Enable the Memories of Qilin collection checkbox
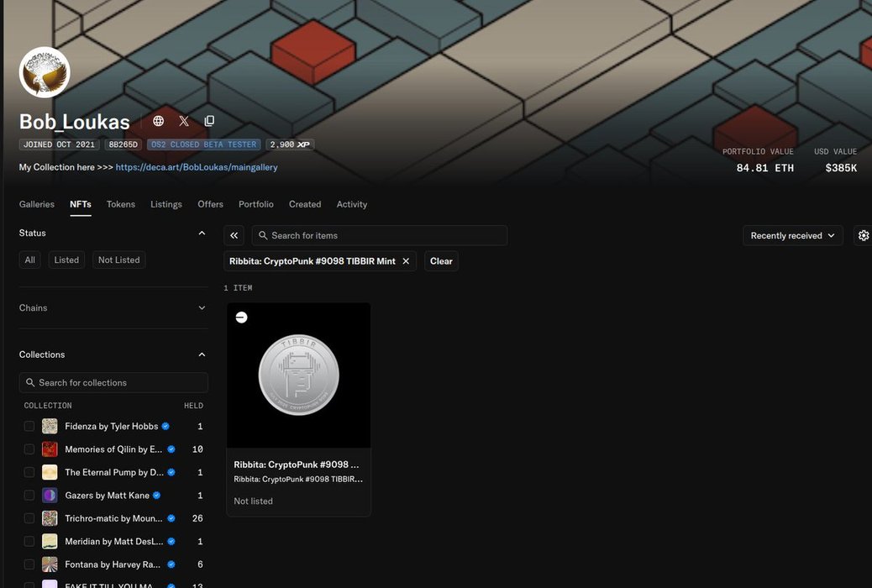The width and height of the screenshot is (872, 588). pyautogui.click(x=29, y=449)
